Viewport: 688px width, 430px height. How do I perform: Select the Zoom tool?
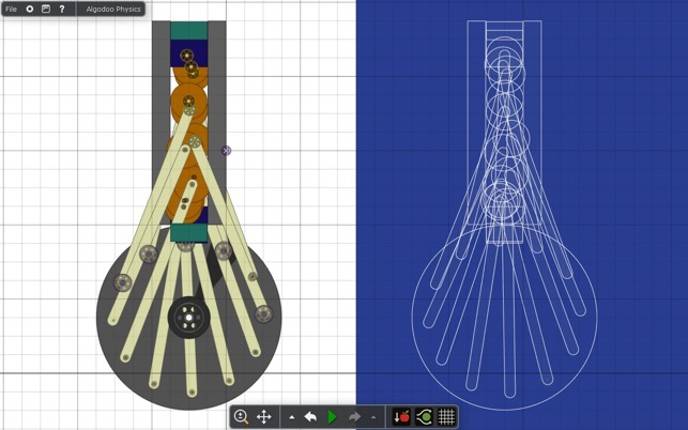click(x=241, y=417)
